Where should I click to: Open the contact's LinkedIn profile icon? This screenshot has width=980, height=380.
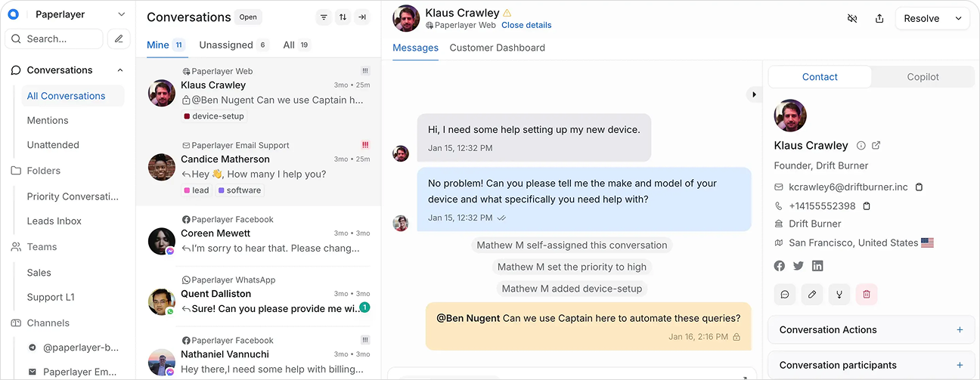(817, 265)
